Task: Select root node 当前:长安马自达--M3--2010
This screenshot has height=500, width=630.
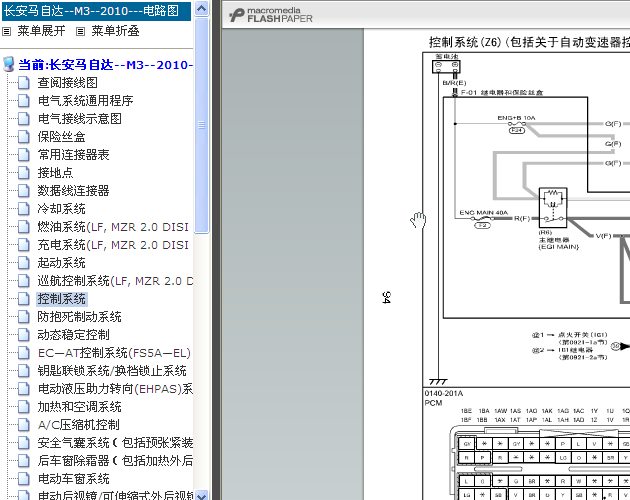Action: 105,65
